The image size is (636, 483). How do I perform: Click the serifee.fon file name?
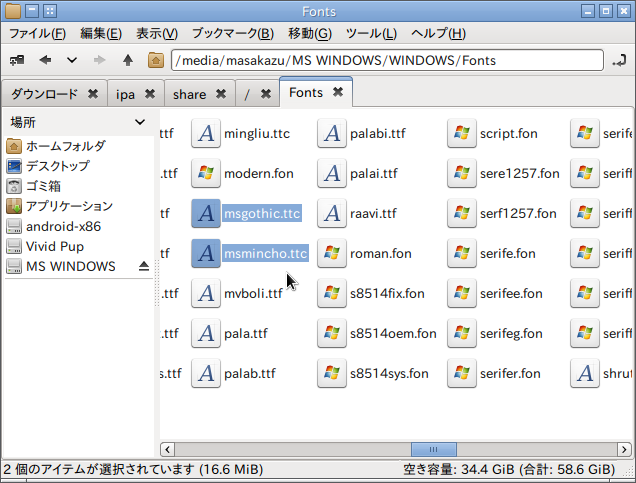511,293
